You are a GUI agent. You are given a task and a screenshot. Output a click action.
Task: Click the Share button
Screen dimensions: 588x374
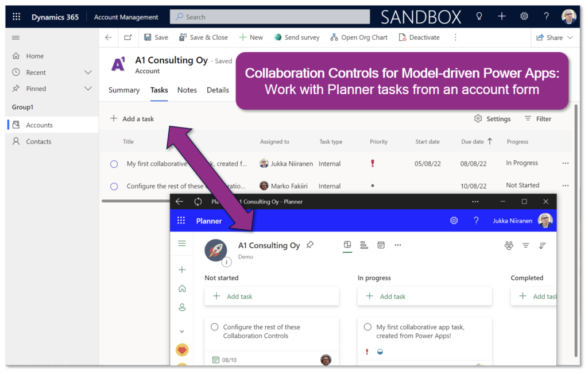pyautogui.click(x=550, y=37)
